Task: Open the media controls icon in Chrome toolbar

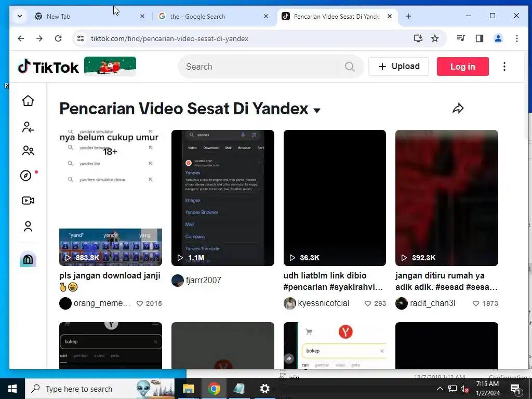Action: click(461, 38)
